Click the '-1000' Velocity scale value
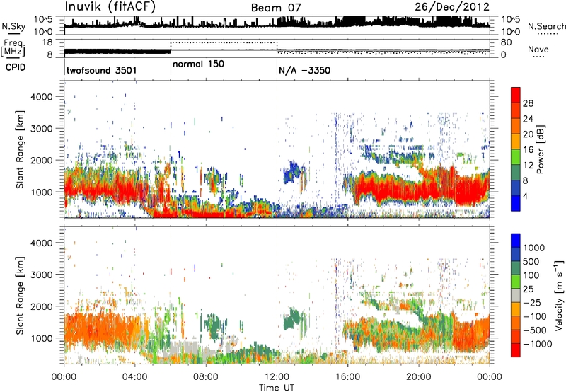This screenshot has width=566, height=392. (x=538, y=344)
